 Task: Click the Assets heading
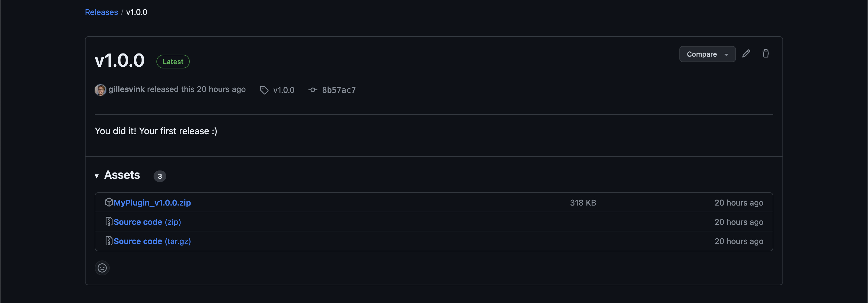click(x=122, y=175)
